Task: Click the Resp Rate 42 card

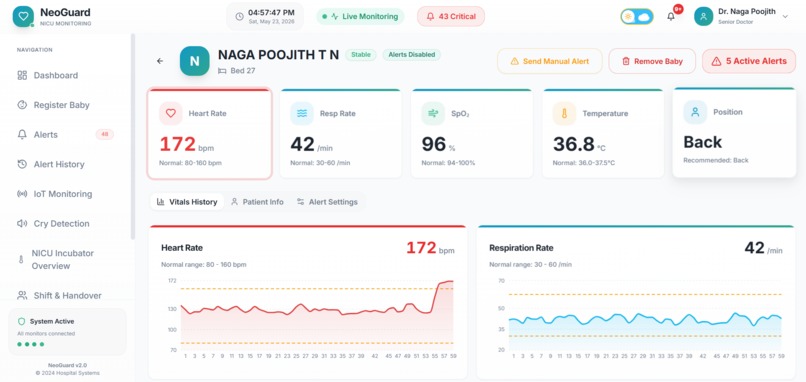Action: pos(341,134)
